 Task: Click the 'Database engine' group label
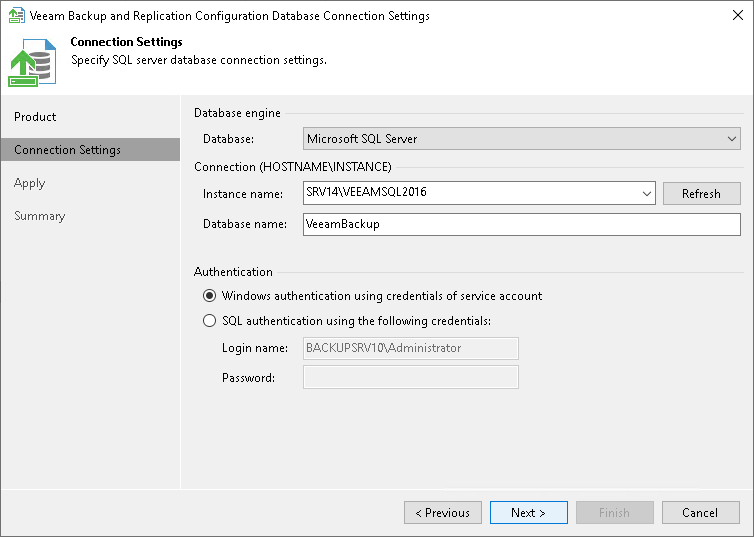237,112
